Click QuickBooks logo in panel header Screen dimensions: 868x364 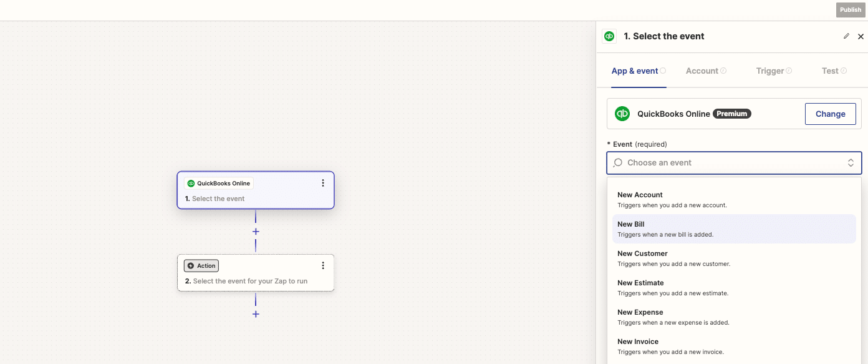[609, 36]
